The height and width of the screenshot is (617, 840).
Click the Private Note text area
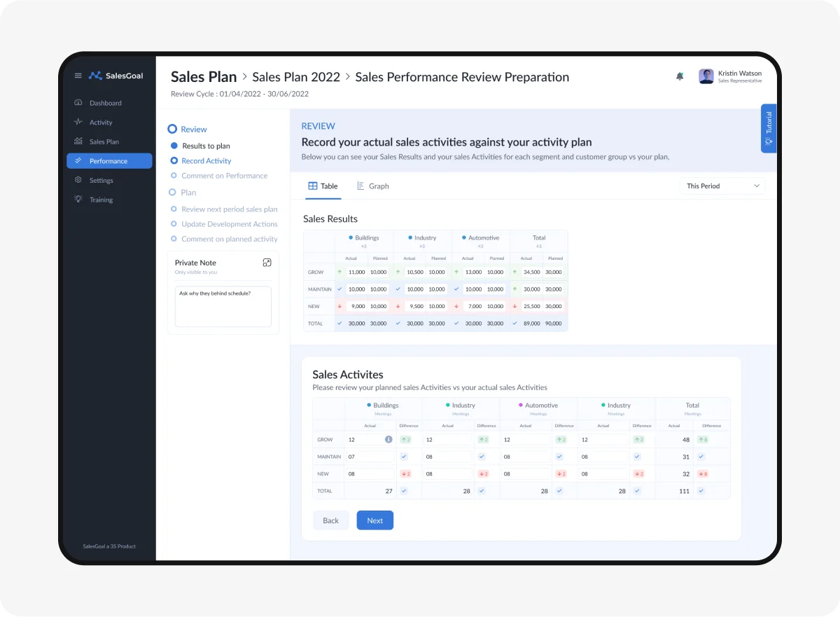click(x=223, y=306)
